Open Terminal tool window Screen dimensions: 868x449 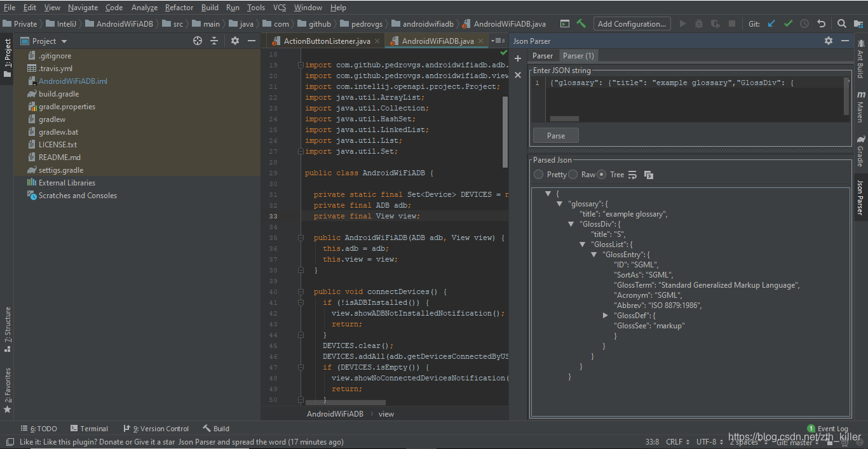(x=89, y=429)
